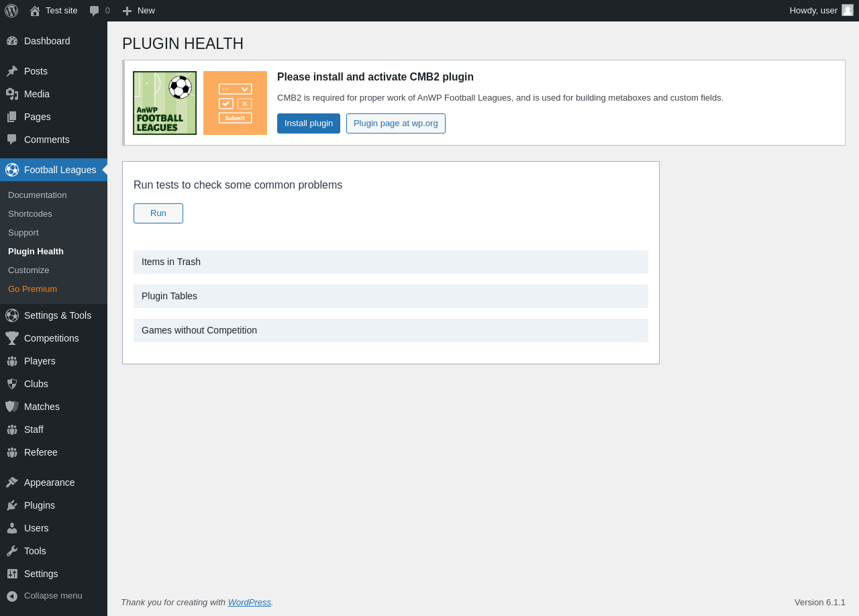Open Support submenu item

pyautogui.click(x=23, y=233)
